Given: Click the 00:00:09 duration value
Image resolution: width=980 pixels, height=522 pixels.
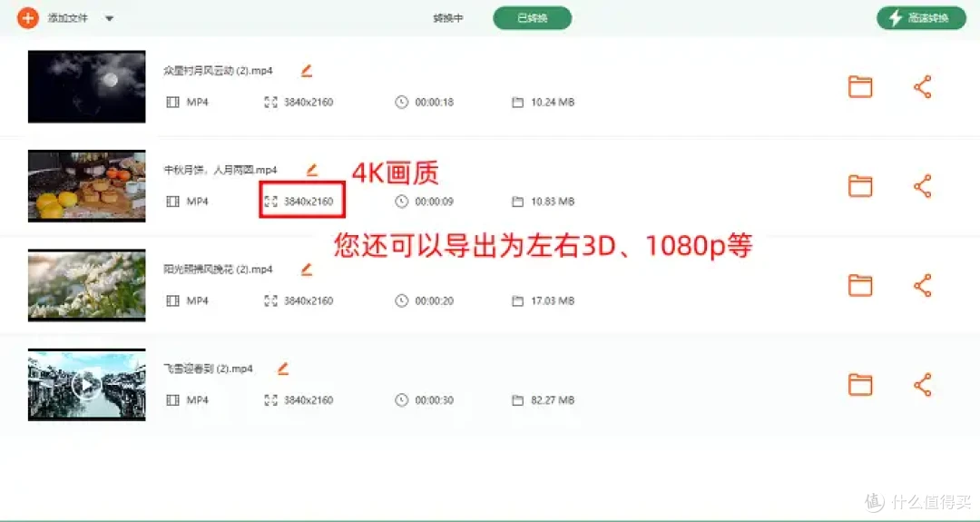Looking at the screenshot, I should tap(435, 202).
